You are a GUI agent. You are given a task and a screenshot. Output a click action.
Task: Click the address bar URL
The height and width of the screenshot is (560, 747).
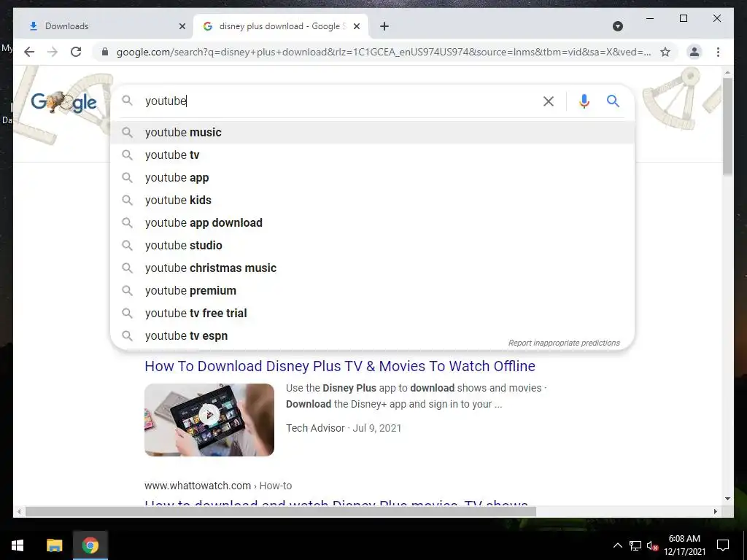[x=384, y=52]
